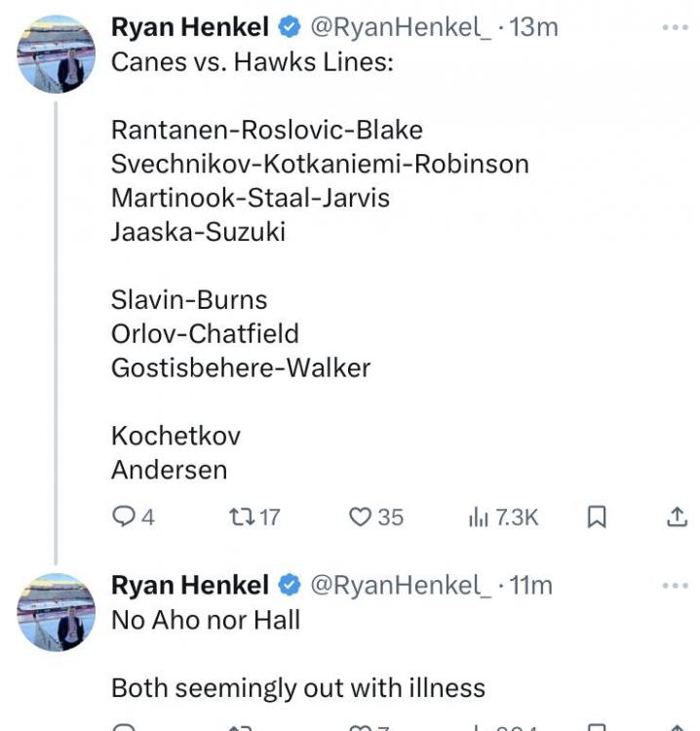Image resolution: width=700 pixels, height=731 pixels.
Task: Open Ryan Henkel's name on the 13m tweet
Action: tap(189, 27)
